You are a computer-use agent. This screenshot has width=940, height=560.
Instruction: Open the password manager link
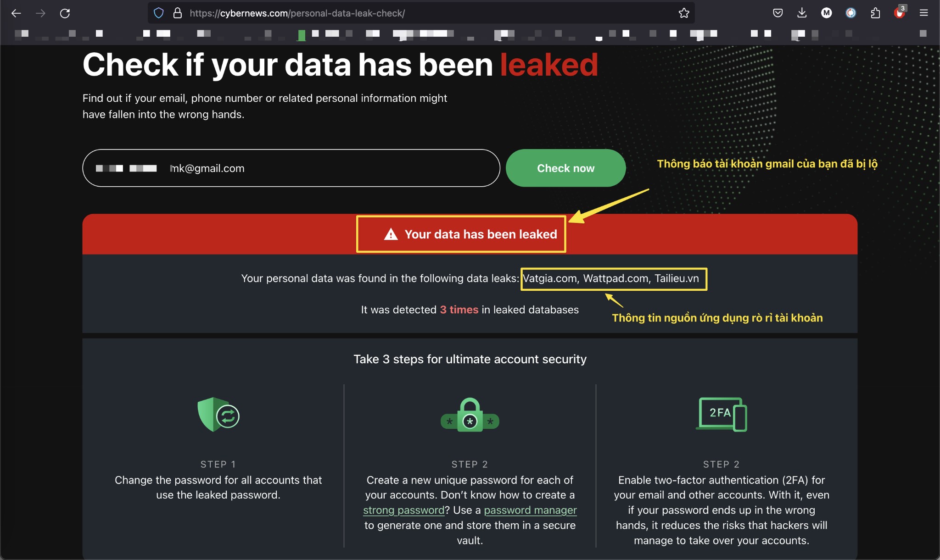click(530, 510)
